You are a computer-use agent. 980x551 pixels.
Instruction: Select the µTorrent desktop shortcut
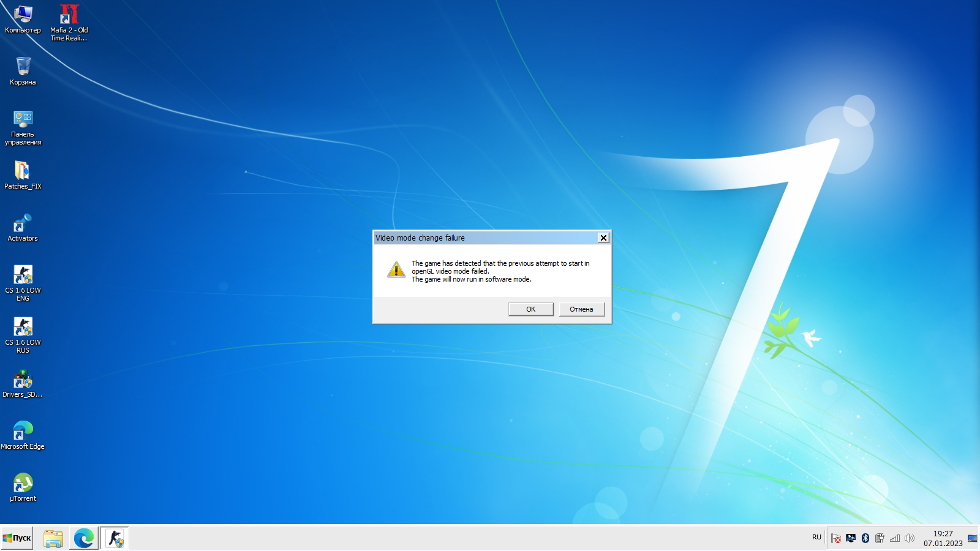[23, 487]
